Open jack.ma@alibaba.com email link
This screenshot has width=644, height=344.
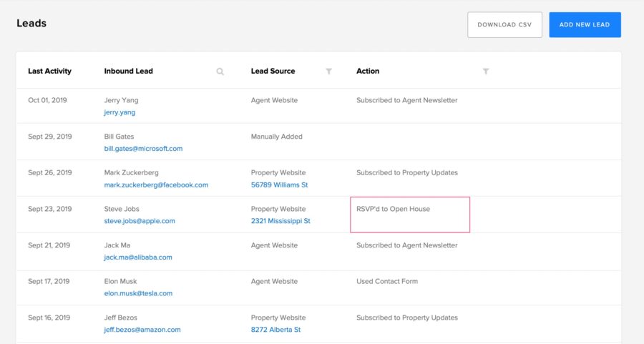(138, 257)
